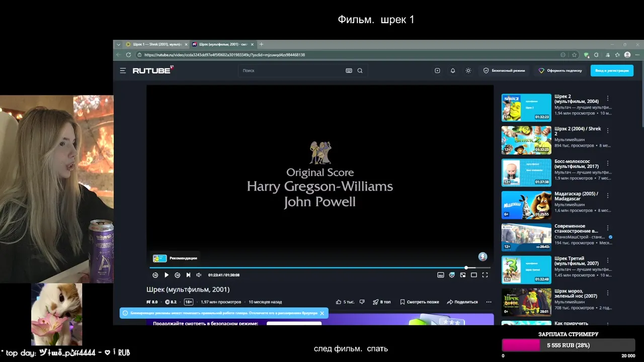Image resolution: width=644 pixels, height=362 pixels.
Task: Toggle the light/dark theme sun icon
Action: (x=468, y=71)
